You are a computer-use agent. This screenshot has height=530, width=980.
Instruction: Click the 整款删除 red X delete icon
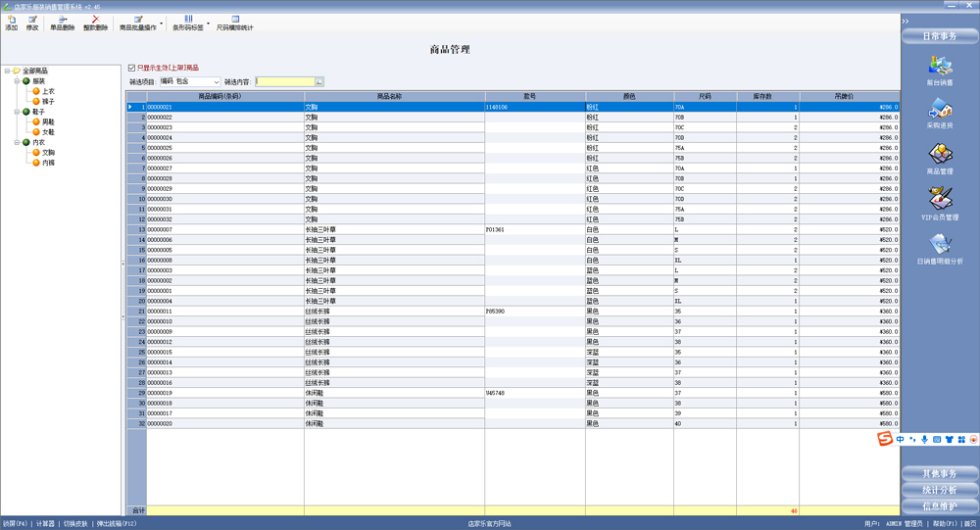pyautogui.click(x=96, y=24)
